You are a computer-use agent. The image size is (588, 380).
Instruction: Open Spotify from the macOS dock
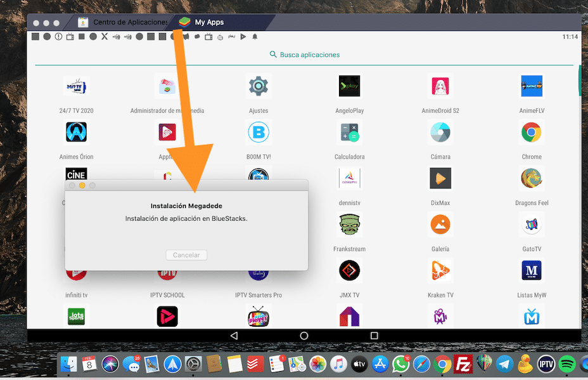coord(566,364)
